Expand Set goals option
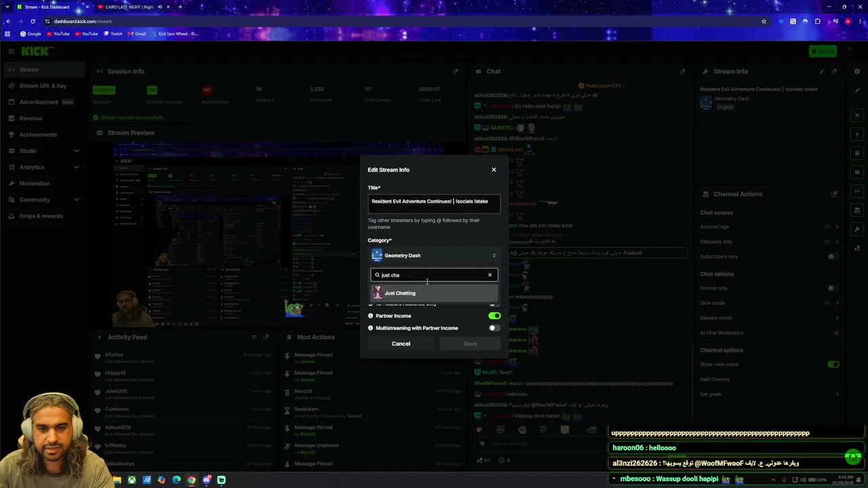Screen dimensions: 868x488 click(x=837, y=394)
